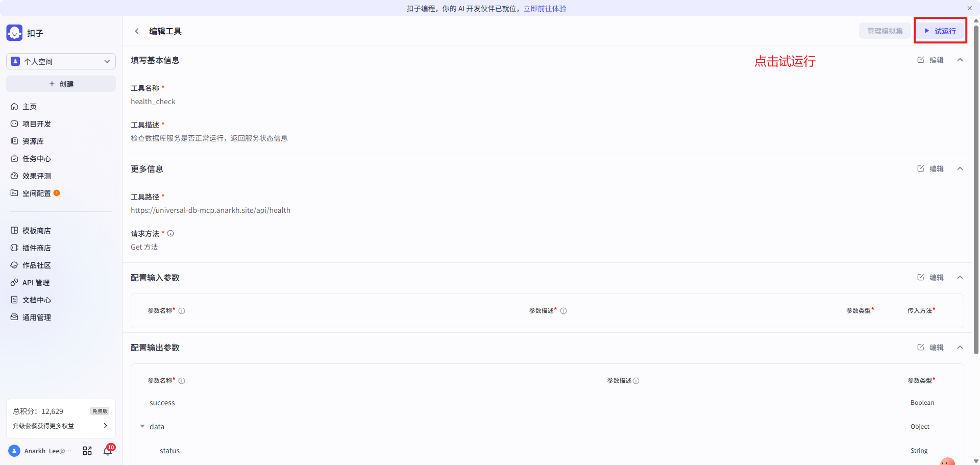
Task: Collapse the 配置输出参数 section
Action: (x=960, y=348)
